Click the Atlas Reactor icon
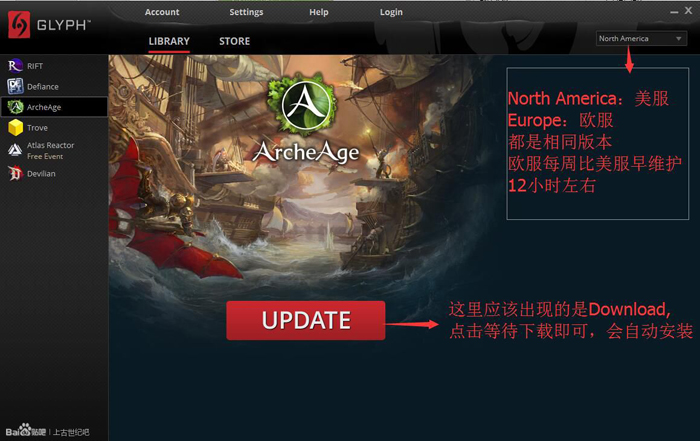This screenshot has width=700, height=441. [15, 150]
